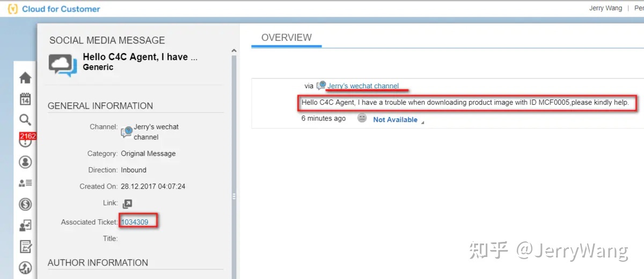
Task: Open Jerry's wechat channel link
Action: point(363,86)
